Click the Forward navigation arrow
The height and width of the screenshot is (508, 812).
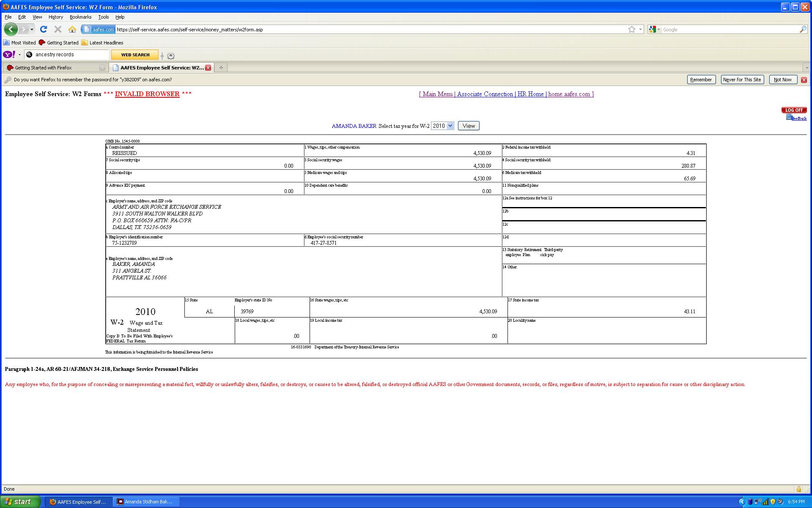pos(24,29)
